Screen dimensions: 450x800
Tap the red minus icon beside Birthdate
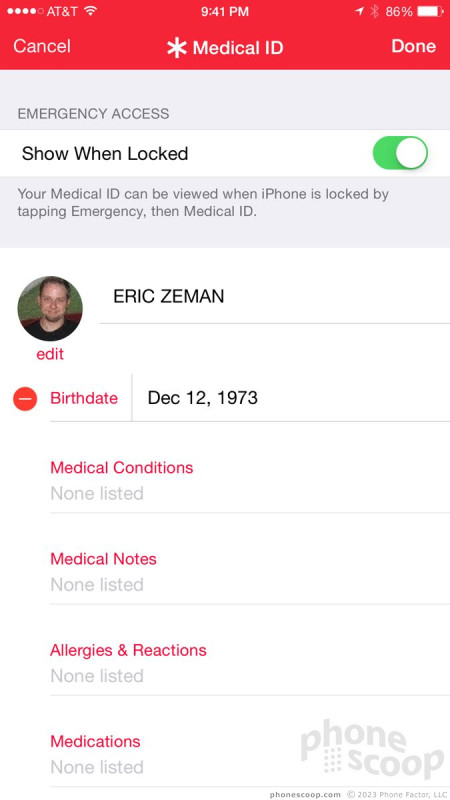25,398
